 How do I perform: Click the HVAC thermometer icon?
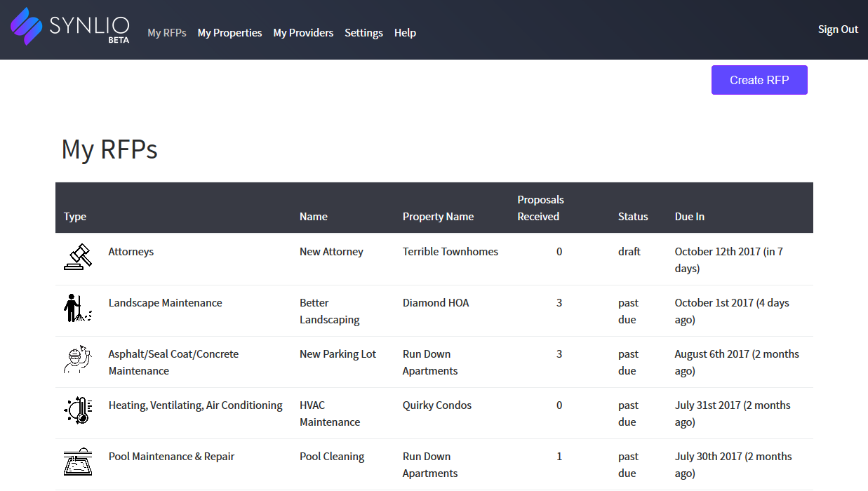coord(78,411)
